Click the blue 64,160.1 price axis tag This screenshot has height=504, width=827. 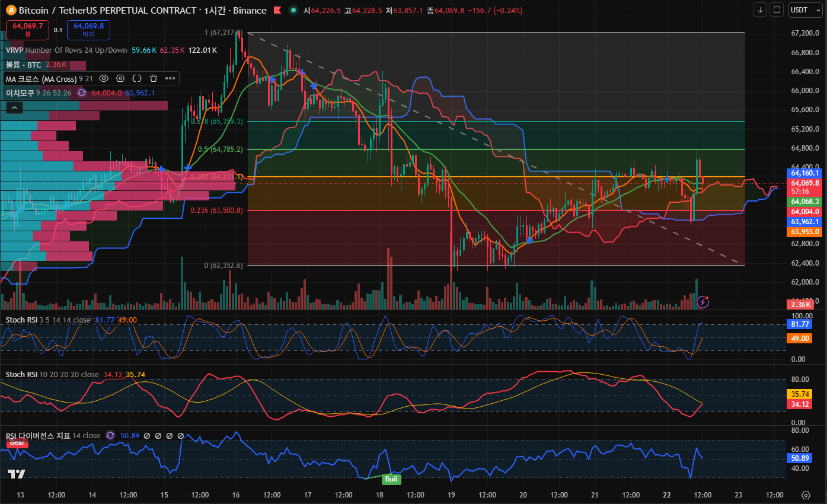804,173
